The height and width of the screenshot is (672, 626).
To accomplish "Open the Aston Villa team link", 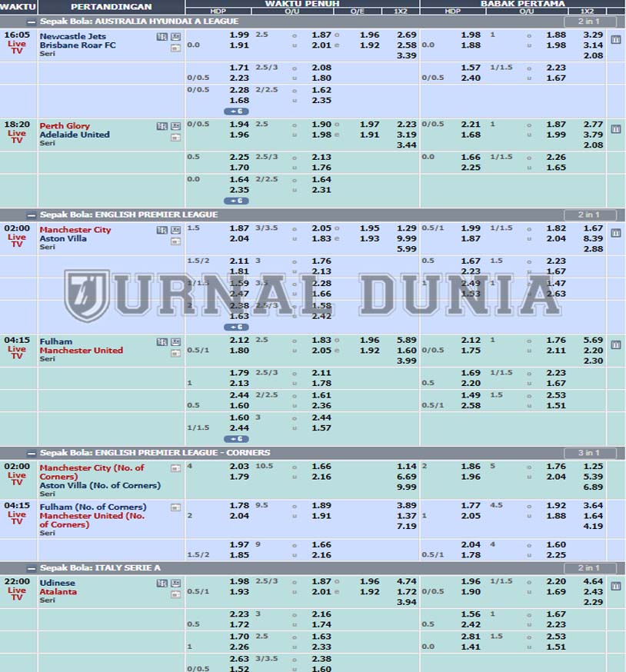I will [63, 238].
